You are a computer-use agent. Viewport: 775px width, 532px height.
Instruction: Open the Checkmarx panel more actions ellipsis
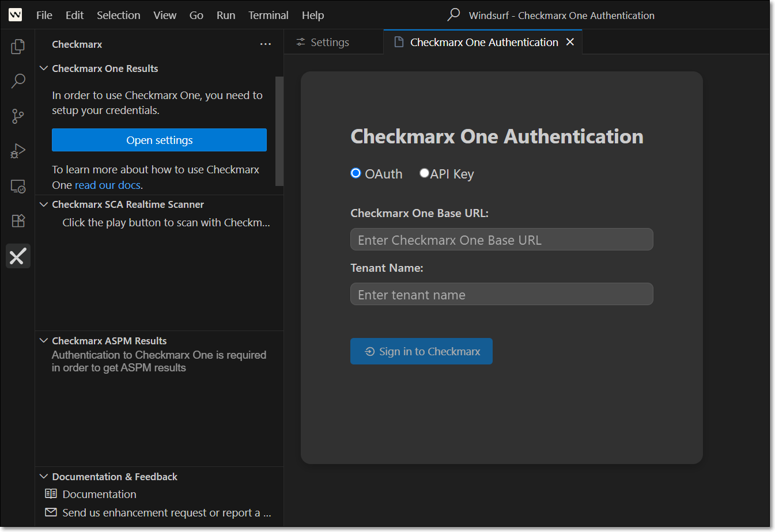(265, 44)
